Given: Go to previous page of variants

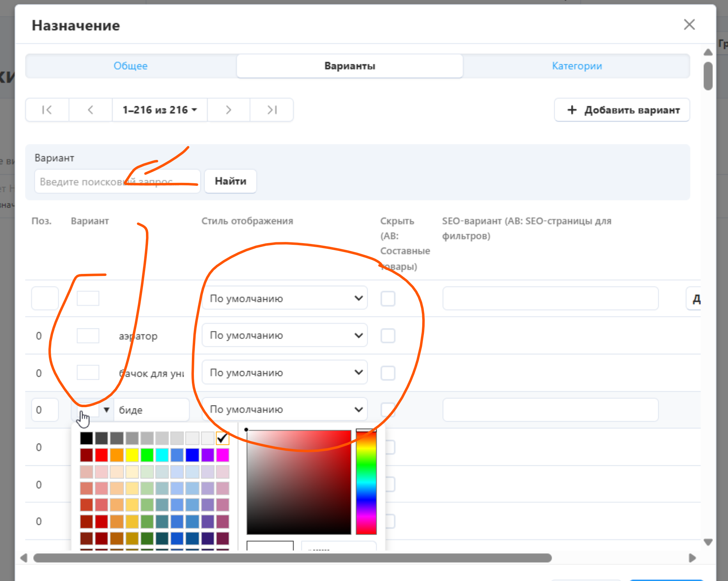Looking at the screenshot, I should tap(91, 110).
